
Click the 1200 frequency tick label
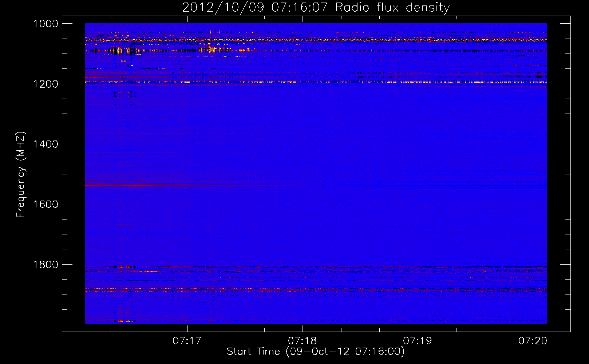[x=46, y=84]
